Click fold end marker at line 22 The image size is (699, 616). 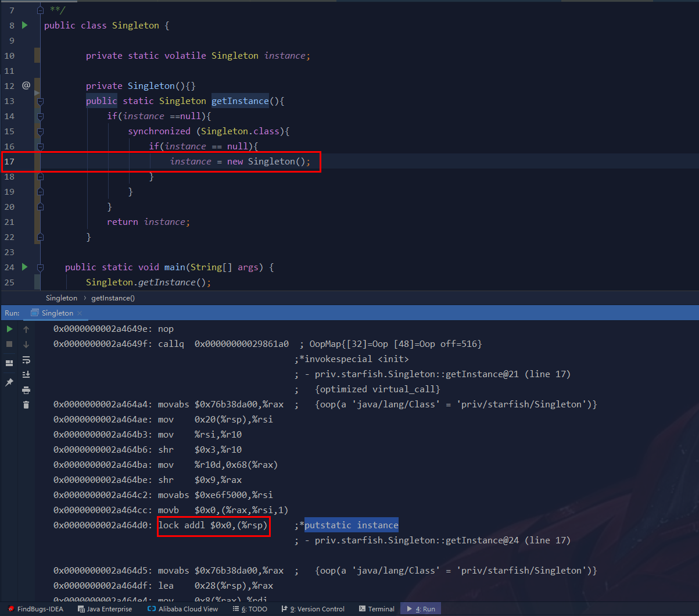(40, 237)
